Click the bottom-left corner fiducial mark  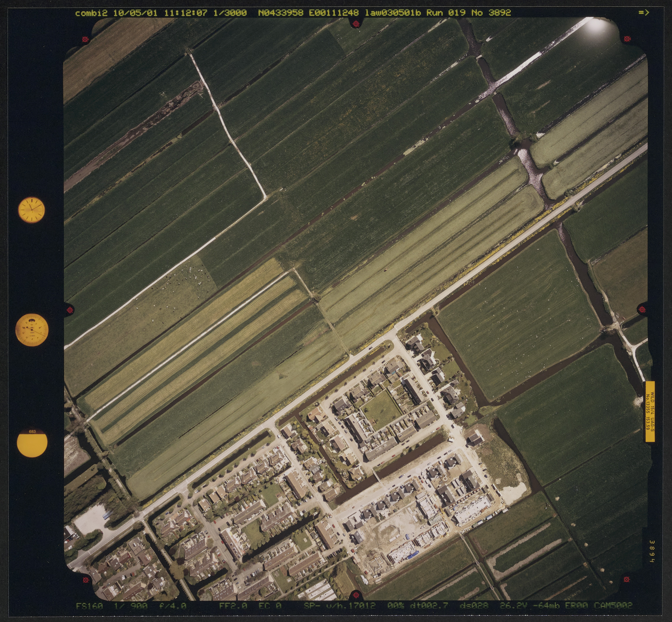(86, 580)
